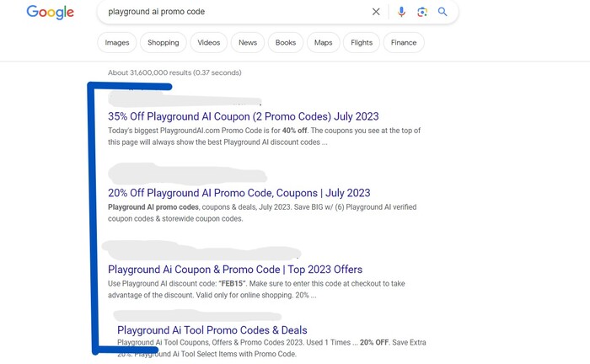Clear the search box with the X icon

click(376, 12)
